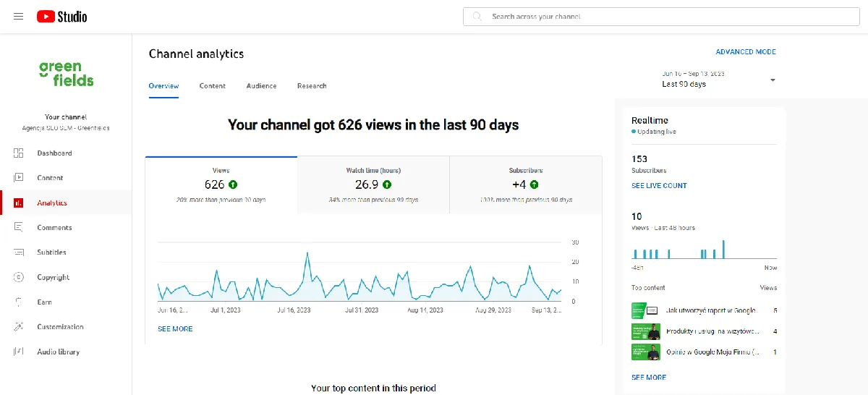Click the search across your channel field

pos(658,16)
